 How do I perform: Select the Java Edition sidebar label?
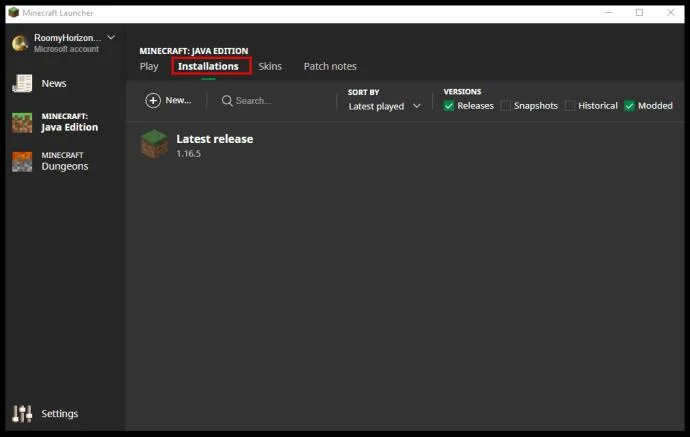[x=70, y=127]
